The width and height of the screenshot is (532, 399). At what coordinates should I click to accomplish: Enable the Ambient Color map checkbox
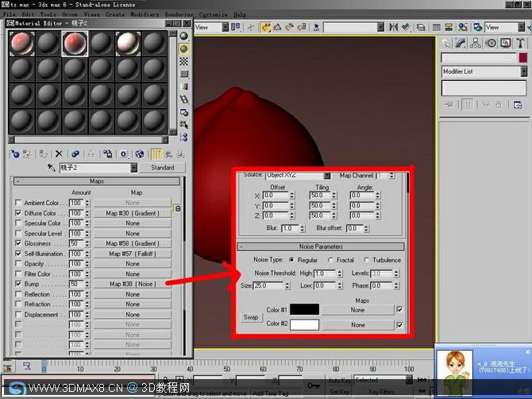[18, 203]
